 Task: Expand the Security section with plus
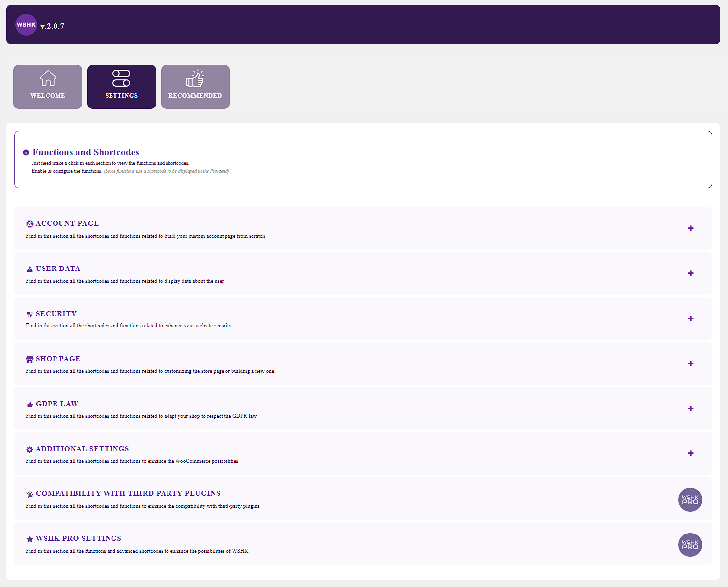pyautogui.click(x=691, y=319)
